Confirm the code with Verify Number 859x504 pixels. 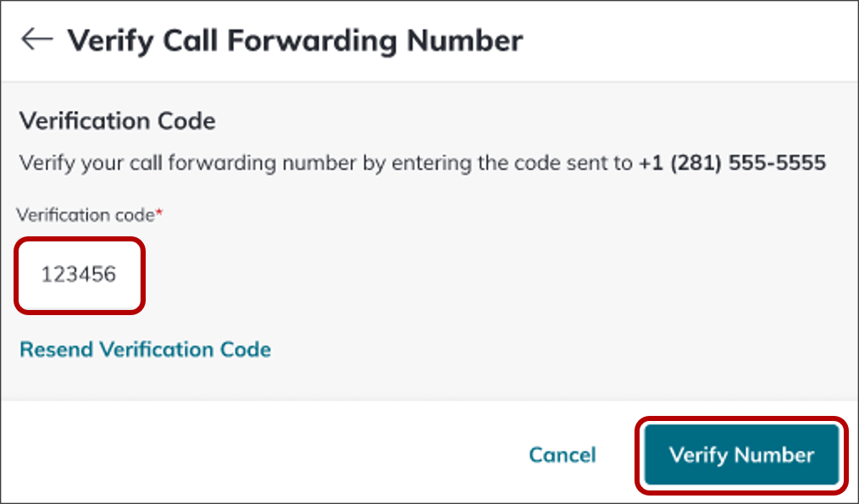[x=741, y=455]
